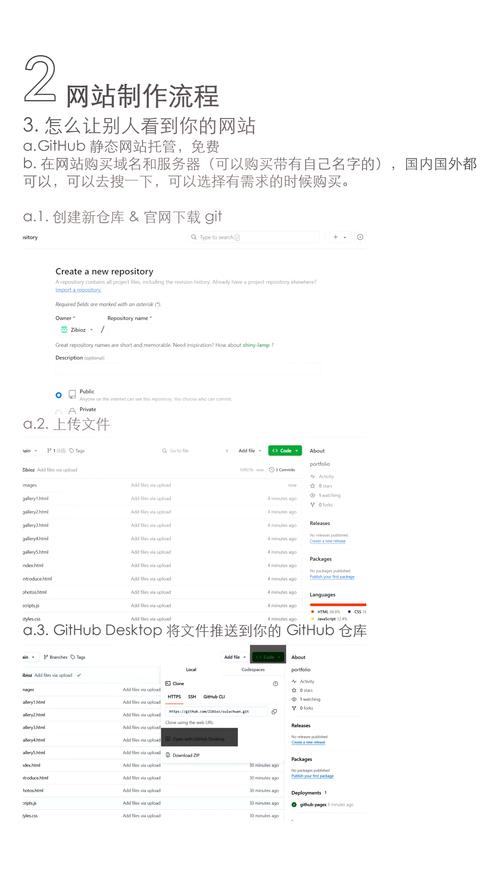Select the Private radio button

59,412
